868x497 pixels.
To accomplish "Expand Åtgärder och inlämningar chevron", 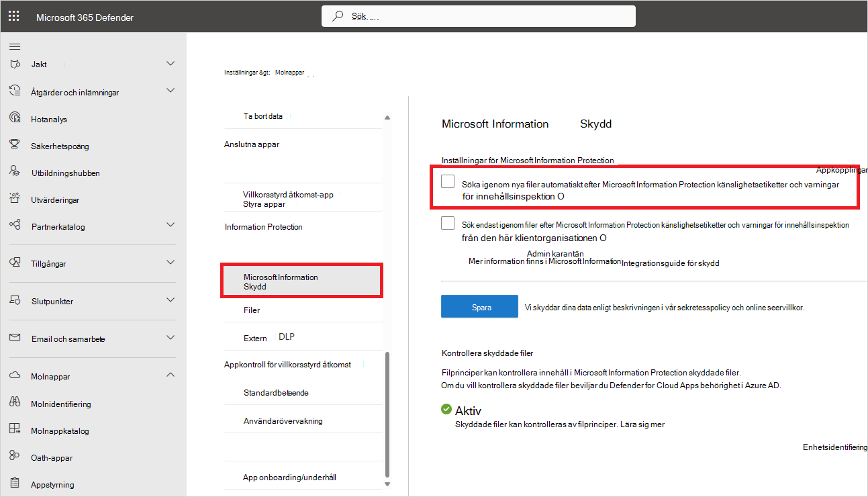I will click(171, 90).
